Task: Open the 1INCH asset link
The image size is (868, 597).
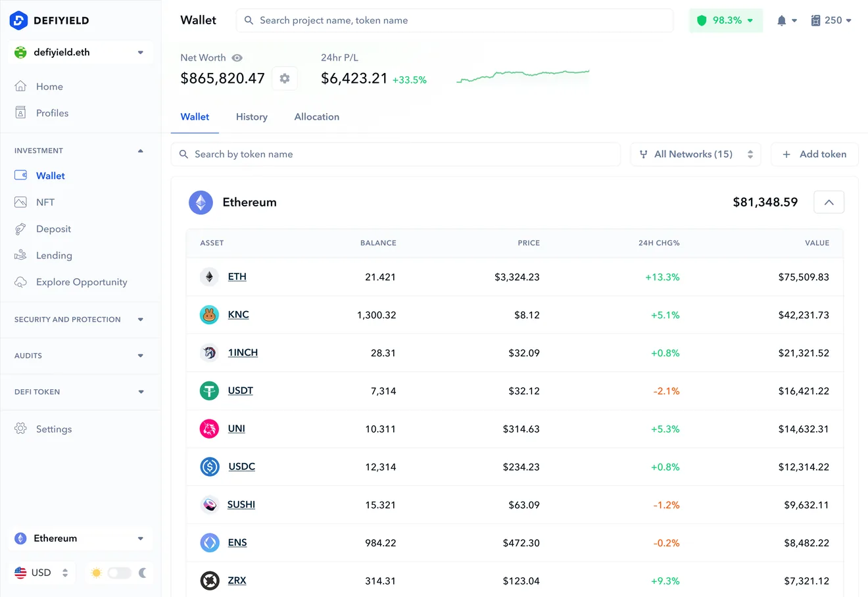Action: click(243, 353)
